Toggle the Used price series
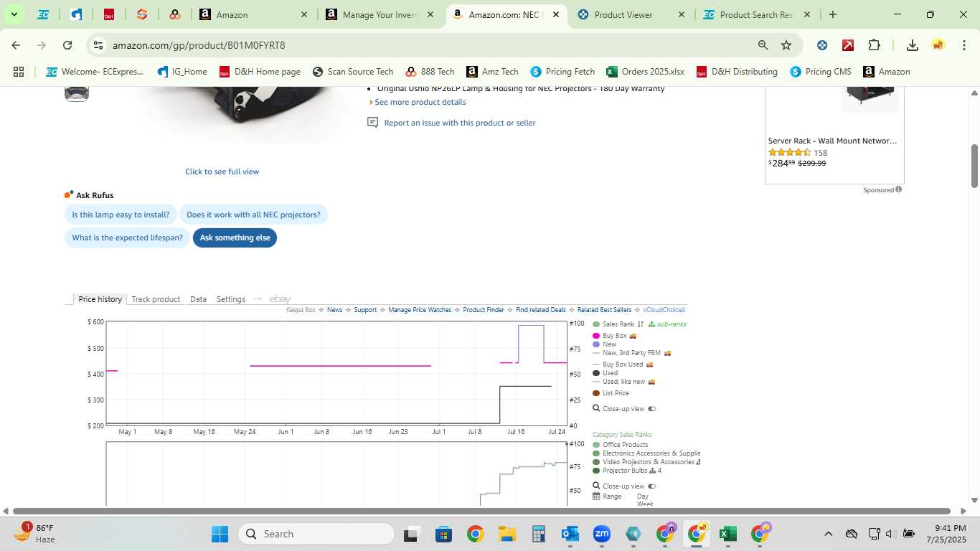980x551 pixels. point(605,373)
